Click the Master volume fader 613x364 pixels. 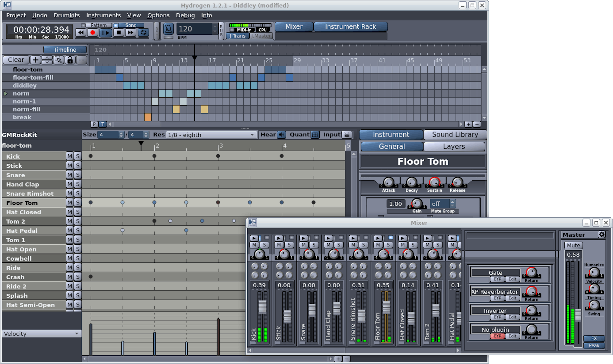coord(578,315)
